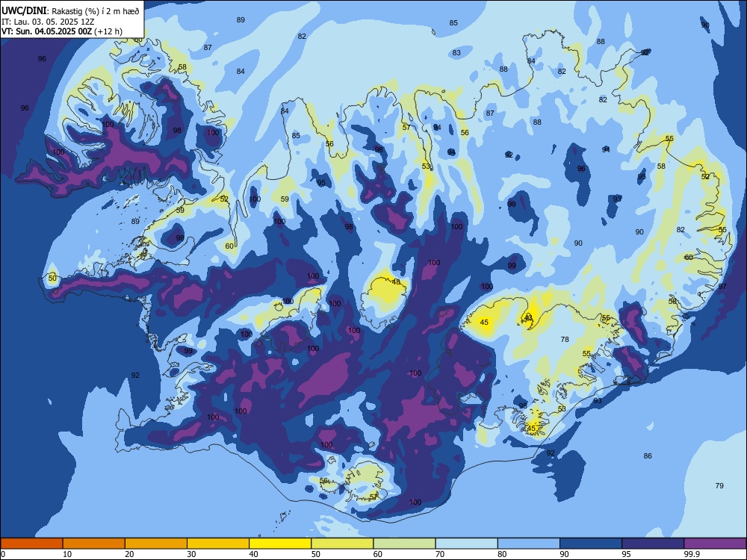The width and height of the screenshot is (747, 560).
Task: Click the 'VT: Sun. 04.05.2025 00Z' line
Action: coord(46,31)
